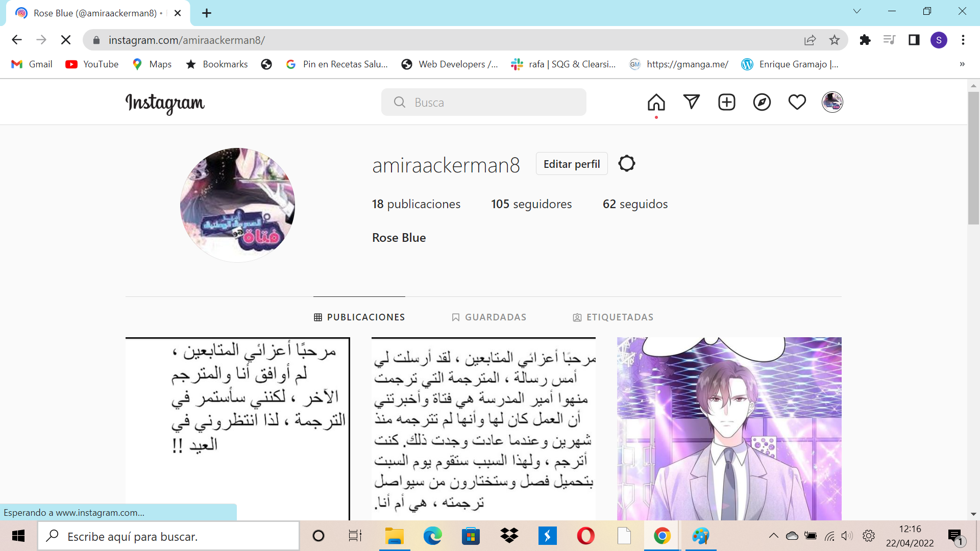Open media controls icon in Chrome toolbar
Screen dimensions: 980x551
click(x=890, y=40)
